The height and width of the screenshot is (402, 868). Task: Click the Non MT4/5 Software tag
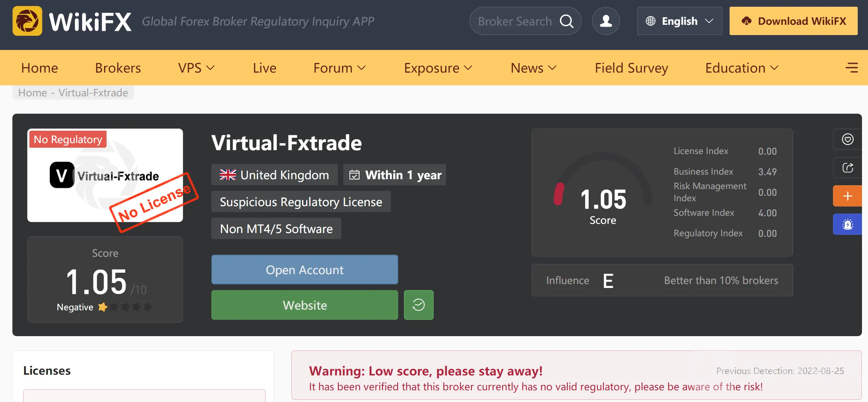[276, 228]
